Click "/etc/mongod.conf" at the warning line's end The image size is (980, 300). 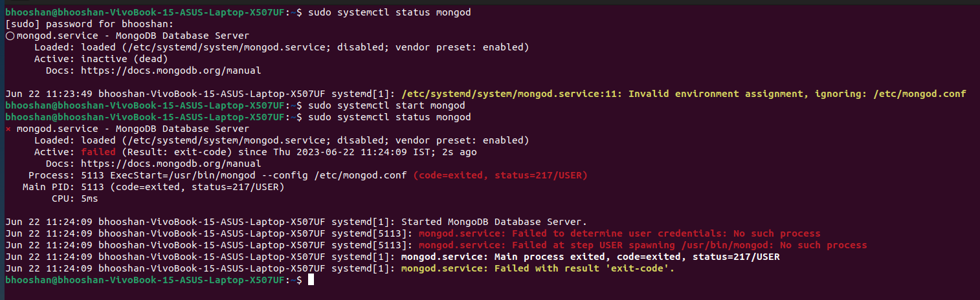tap(919, 94)
